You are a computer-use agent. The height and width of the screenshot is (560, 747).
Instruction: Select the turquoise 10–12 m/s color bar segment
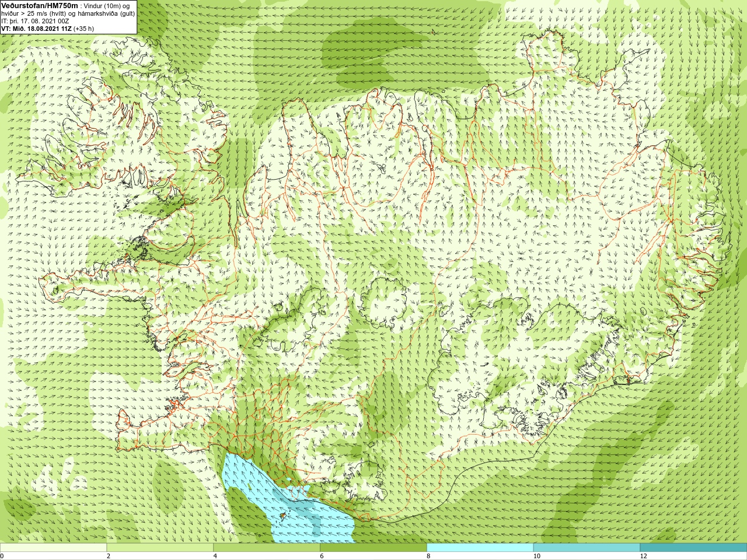tap(587, 548)
